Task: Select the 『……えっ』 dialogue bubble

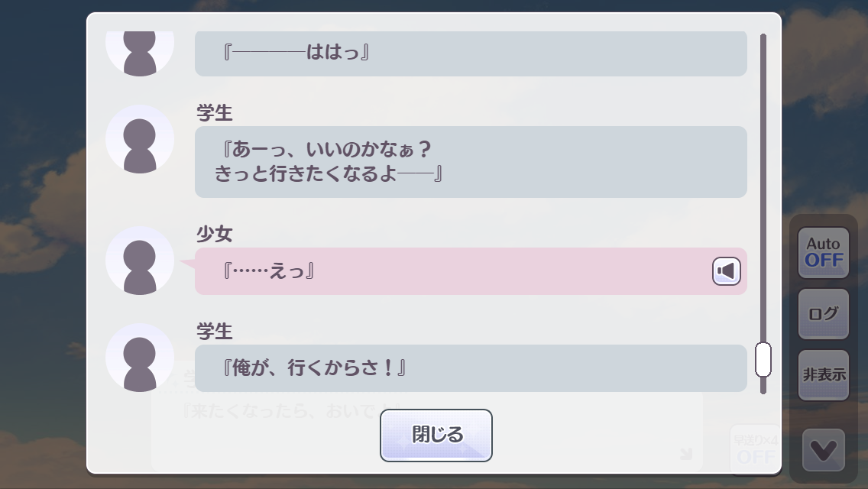Action: (451, 271)
